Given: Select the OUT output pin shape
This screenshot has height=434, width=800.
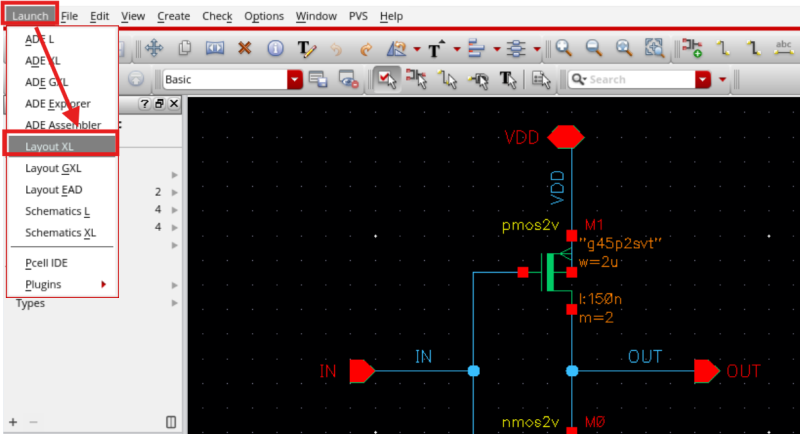Looking at the screenshot, I should tap(707, 371).
